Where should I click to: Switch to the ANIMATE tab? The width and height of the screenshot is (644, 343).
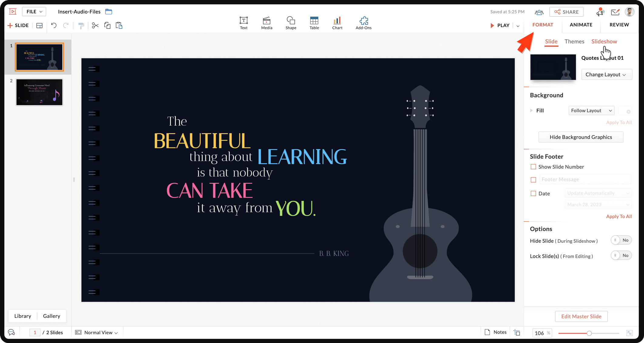(x=581, y=25)
